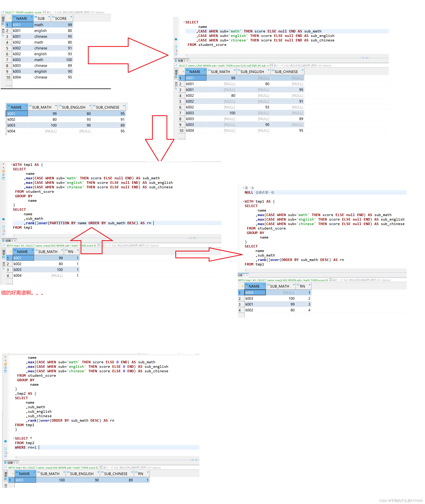Viewport: 425px width, 504px height.
Task: Click the execute script icon in the PARTITION BY editor
Action: click(x=3, y=171)
